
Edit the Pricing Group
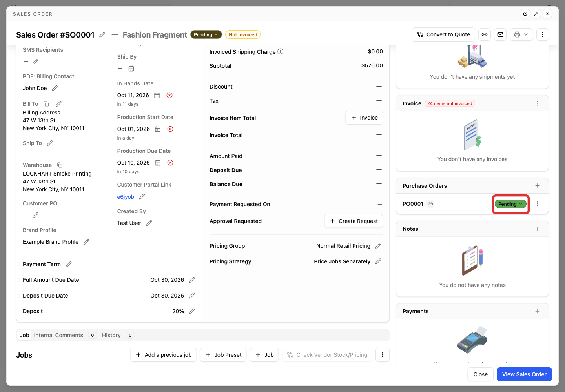(x=378, y=246)
